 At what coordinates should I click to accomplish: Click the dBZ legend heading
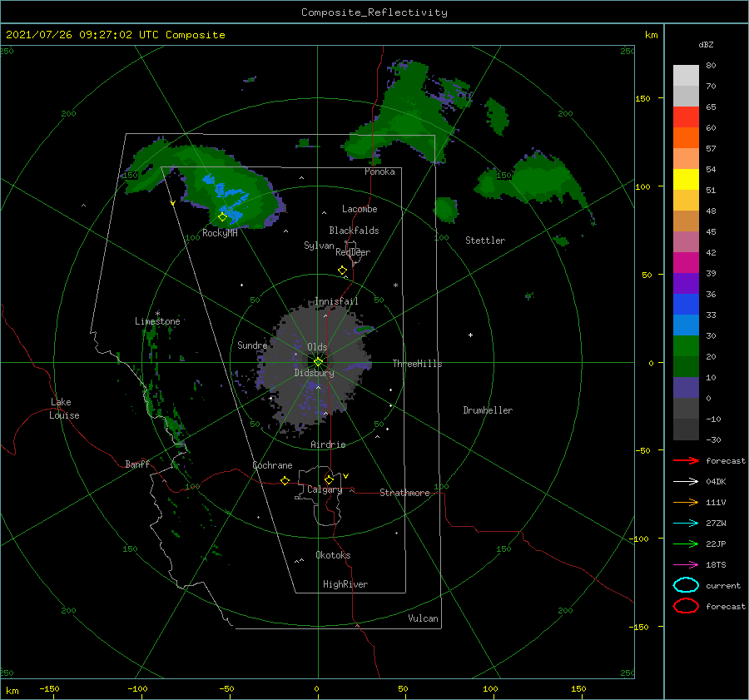point(706,44)
